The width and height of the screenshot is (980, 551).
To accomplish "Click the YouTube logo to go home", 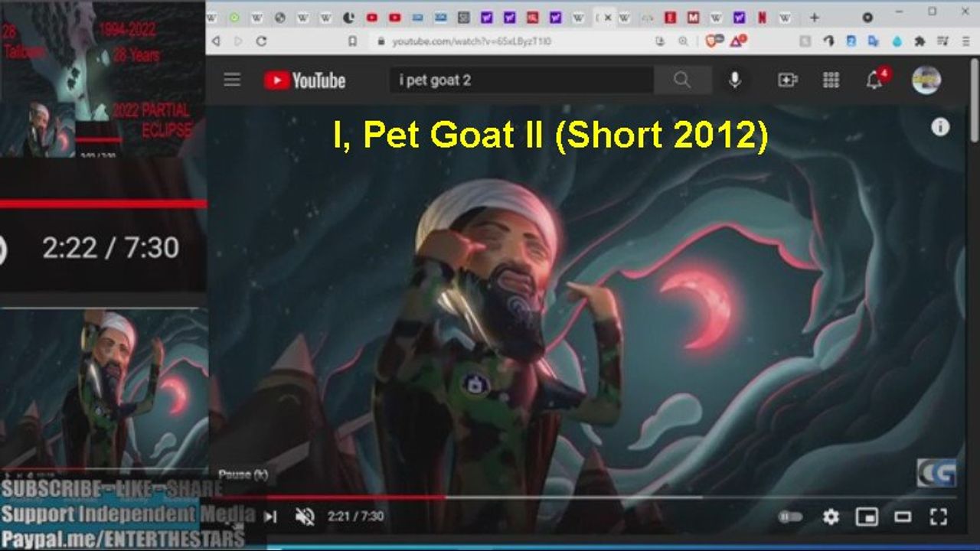I will pos(305,80).
